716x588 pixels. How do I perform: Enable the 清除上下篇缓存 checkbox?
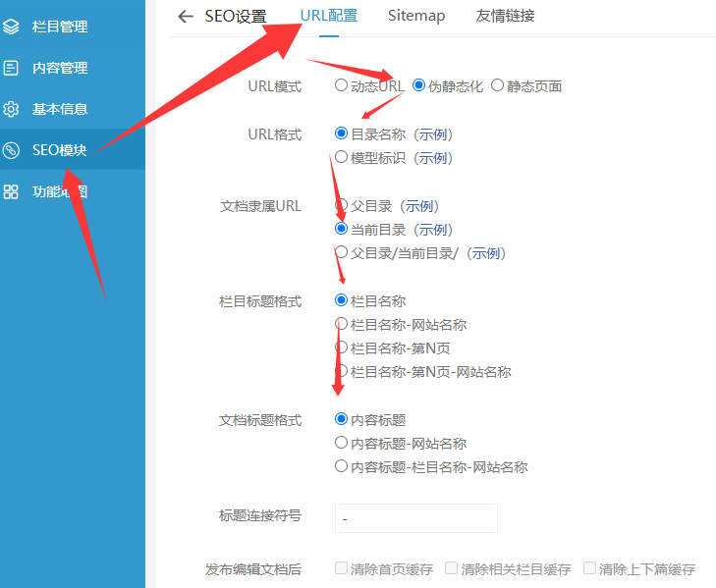coord(589,568)
